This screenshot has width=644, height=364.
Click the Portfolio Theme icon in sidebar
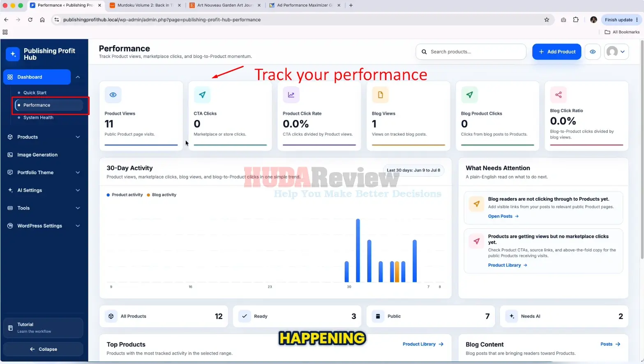tap(10, 173)
